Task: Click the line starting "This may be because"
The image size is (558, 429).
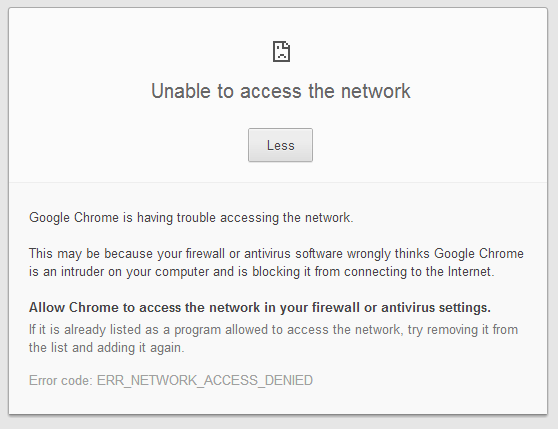Action: tap(276, 254)
